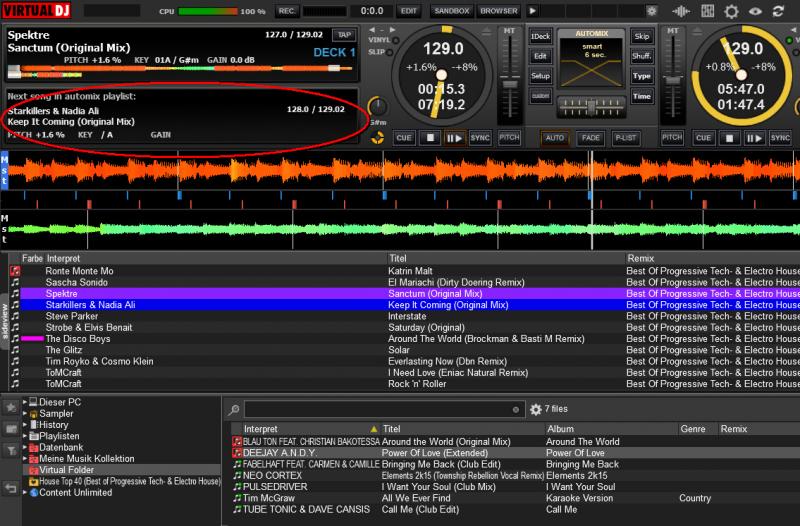Click the VirtualDJ logo
Viewport: 800px width, 526px height.
(x=36, y=10)
